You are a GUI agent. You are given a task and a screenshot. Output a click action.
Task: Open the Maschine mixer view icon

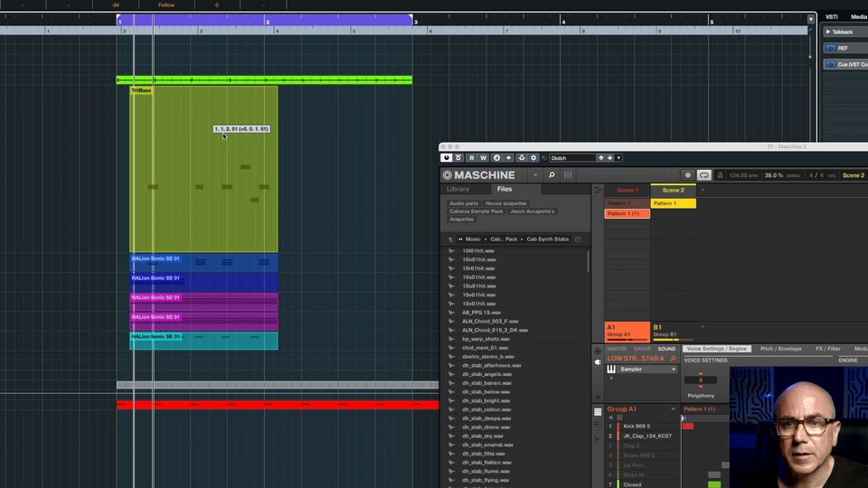(x=568, y=174)
